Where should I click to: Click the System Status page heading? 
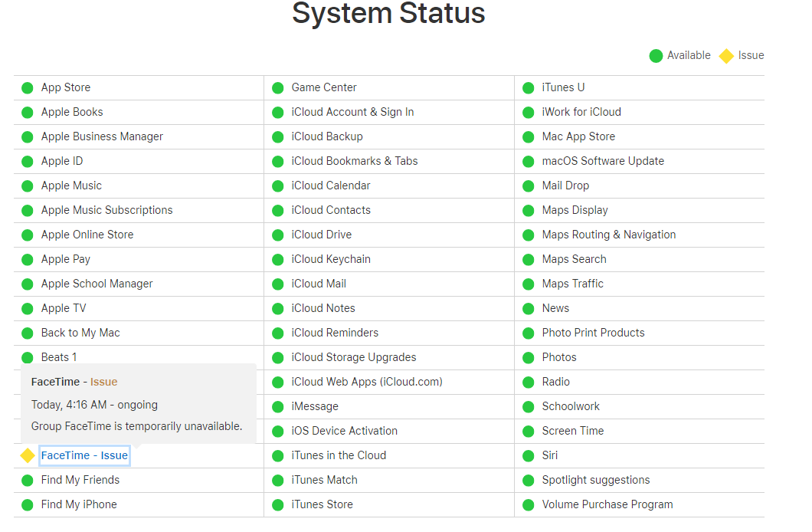(x=388, y=13)
